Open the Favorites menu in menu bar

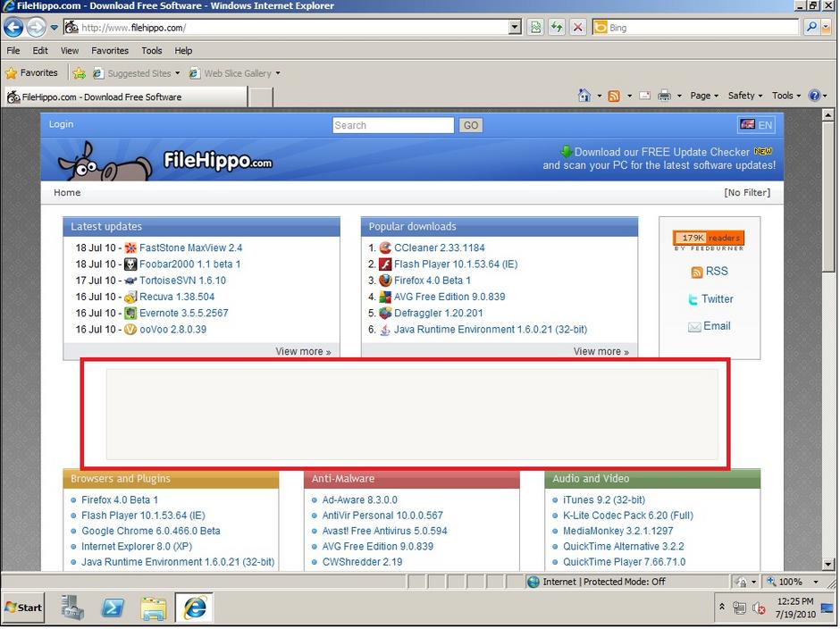point(109,51)
